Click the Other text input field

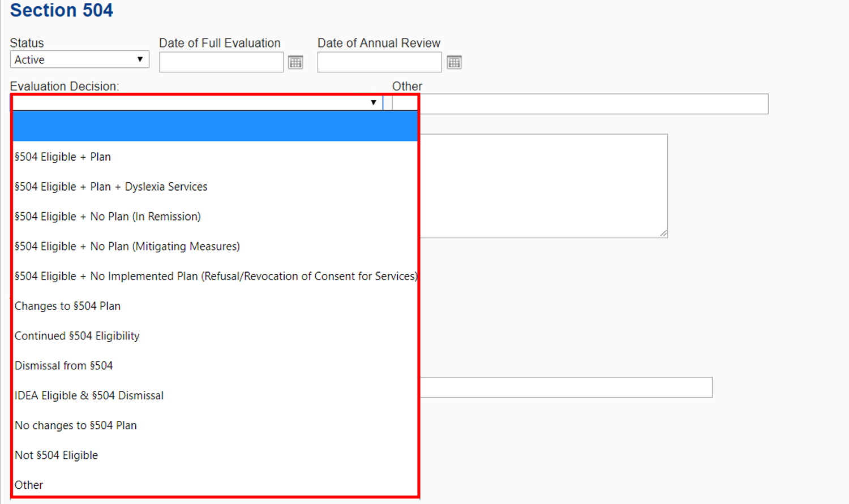tap(593, 104)
